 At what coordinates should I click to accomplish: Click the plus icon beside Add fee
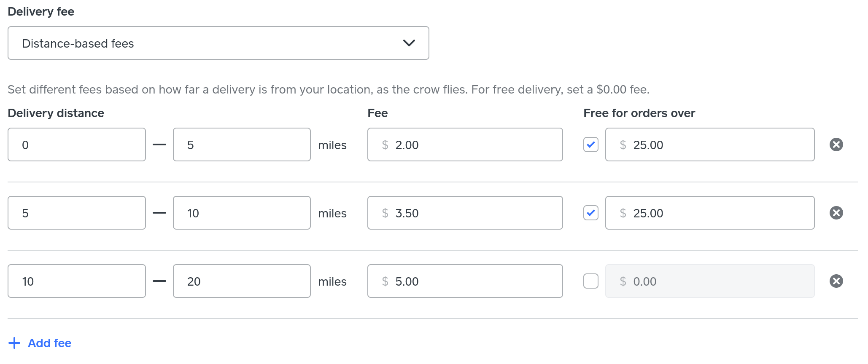[x=14, y=343]
